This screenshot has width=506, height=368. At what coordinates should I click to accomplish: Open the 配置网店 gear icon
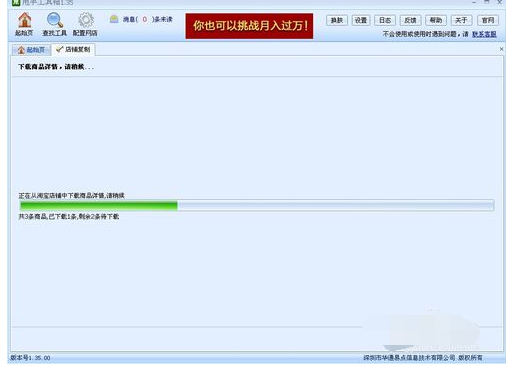click(x=85, y=24)
